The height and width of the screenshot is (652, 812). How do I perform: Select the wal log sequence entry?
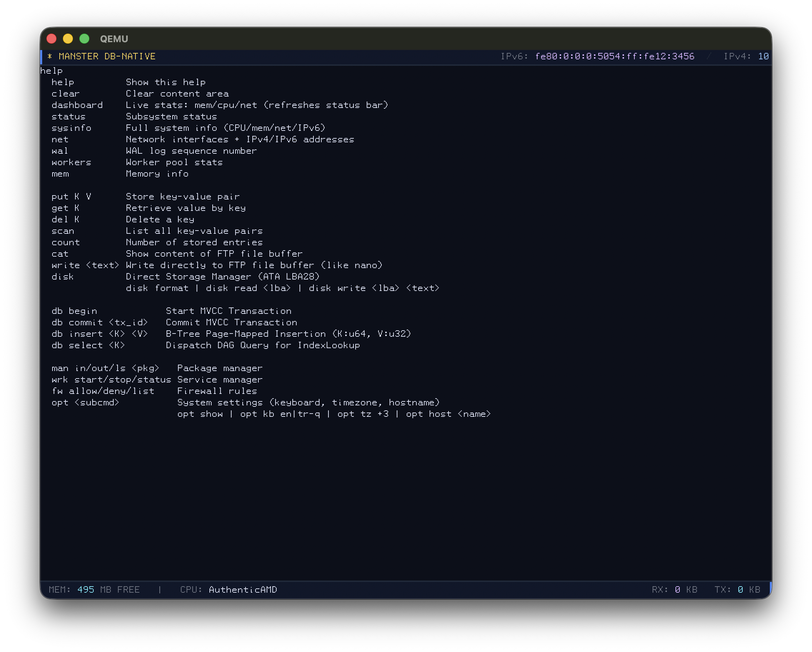pyautogui.click(x=60, y=150)
